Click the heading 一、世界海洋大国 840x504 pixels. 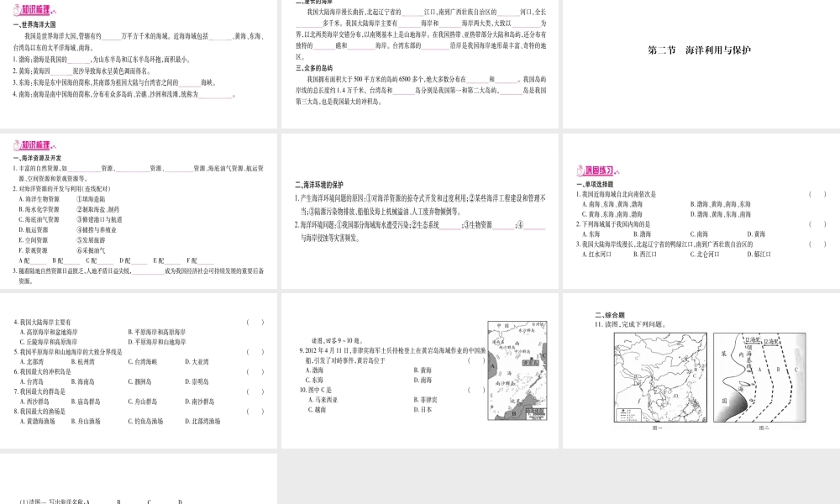click(x=34, y=24)
